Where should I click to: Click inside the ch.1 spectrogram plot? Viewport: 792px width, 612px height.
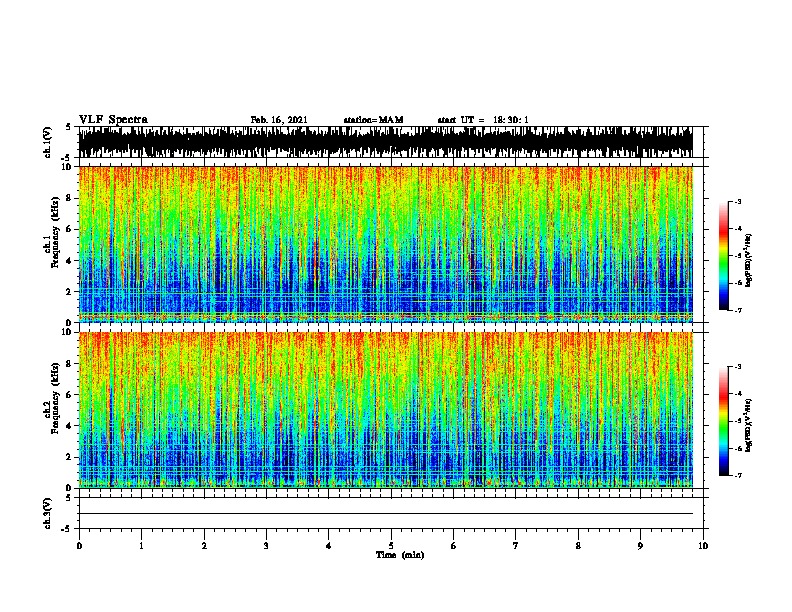[x=386, y=244]
